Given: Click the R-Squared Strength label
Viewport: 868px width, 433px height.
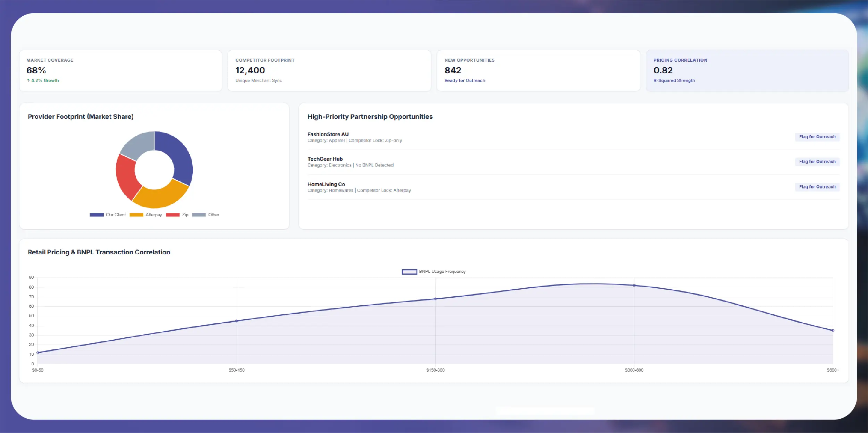Looking at the screenshot, I should pyautogui.click(x=674, y=80).
